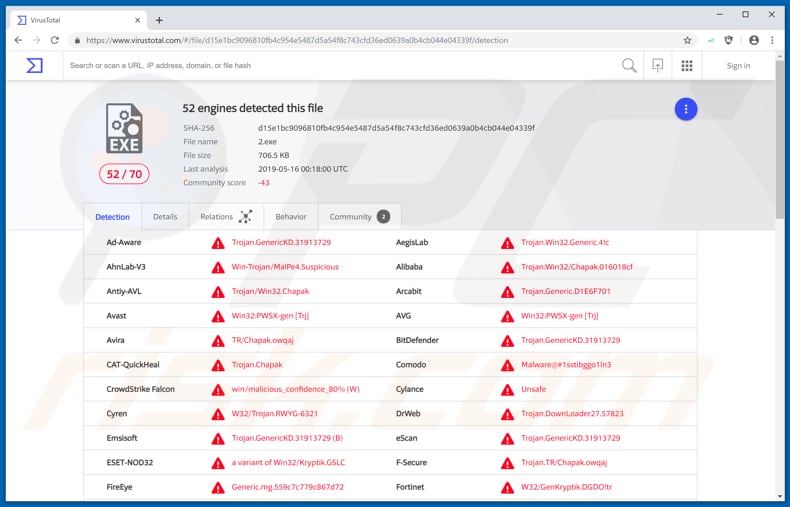Click the BitDefender engine name
The width and height of the screenshot is (790, 507).
pyautogui.click(x=417, y=340)
